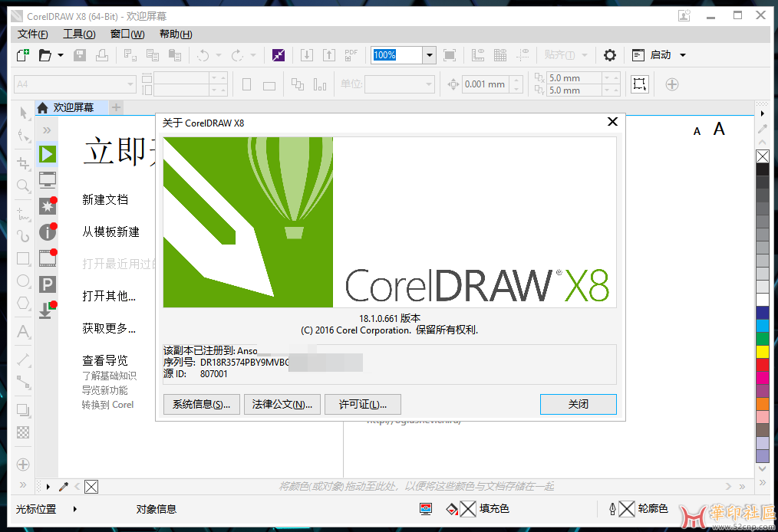
Task: Click the Publish to PDF icon
Action: tap(351, 55)
